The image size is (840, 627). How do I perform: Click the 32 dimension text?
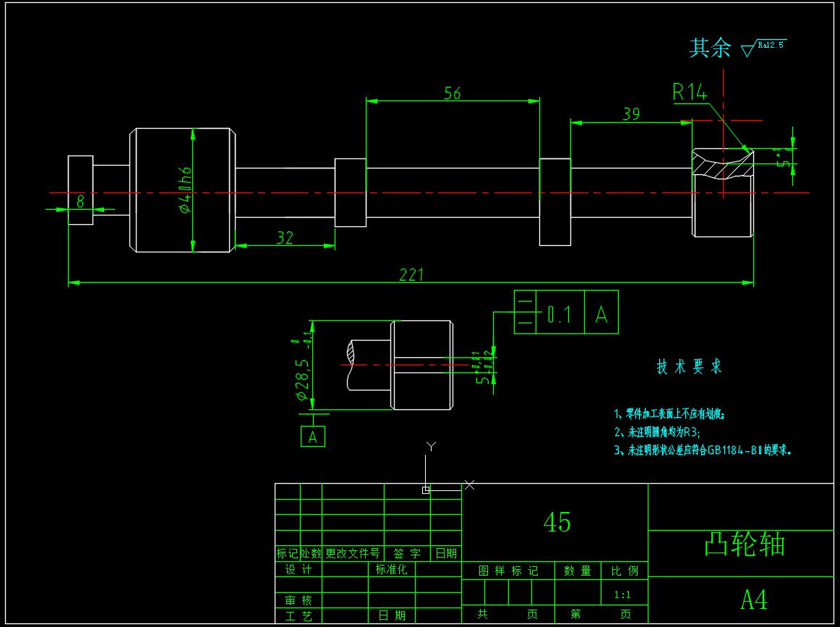pyautogui.click(x=285, y=238)
